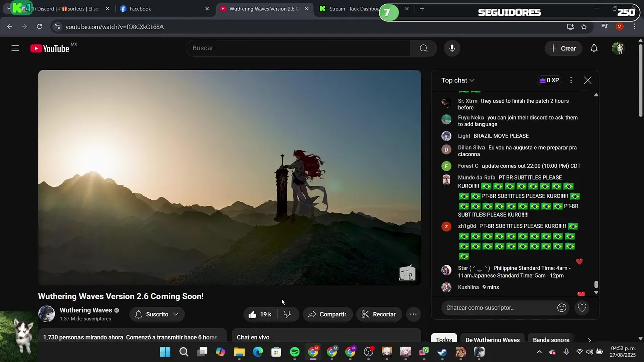Open the Windows Start menu

(165, 352)
